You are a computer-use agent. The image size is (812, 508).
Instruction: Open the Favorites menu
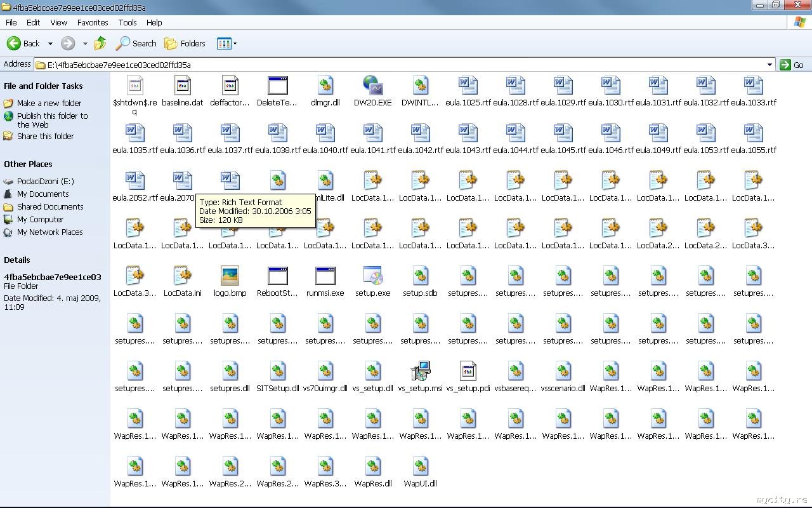coord(93,22)
